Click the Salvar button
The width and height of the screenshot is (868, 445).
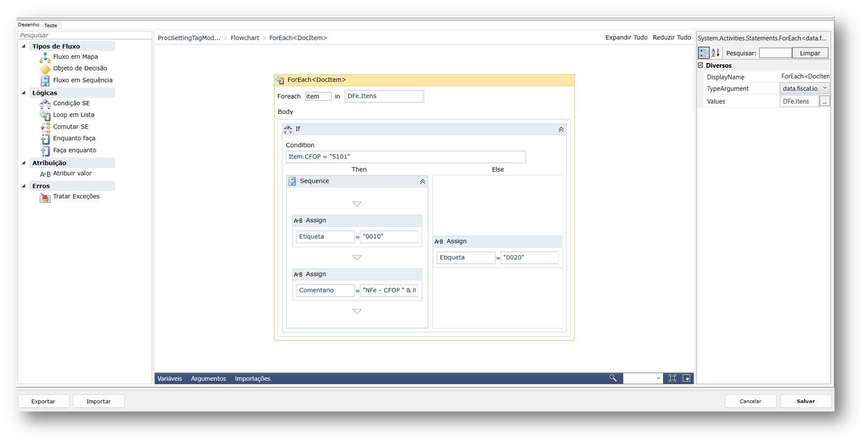coord(806,401)
